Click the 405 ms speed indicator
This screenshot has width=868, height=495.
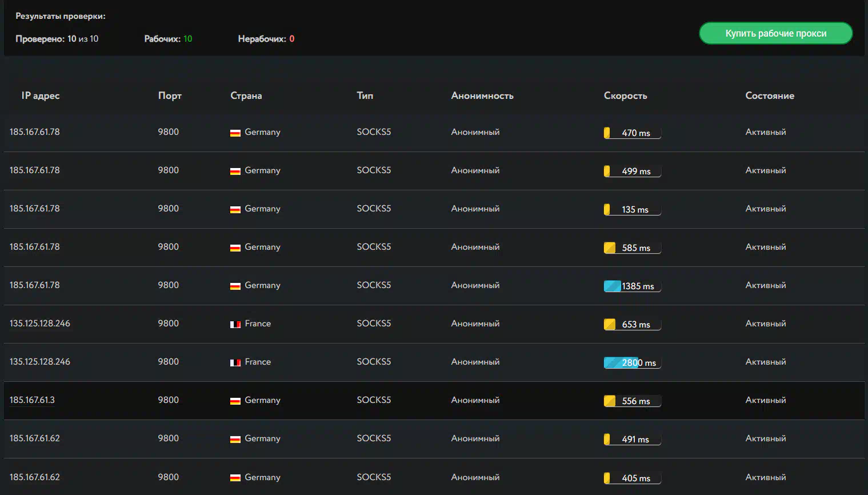pos(633,478)
